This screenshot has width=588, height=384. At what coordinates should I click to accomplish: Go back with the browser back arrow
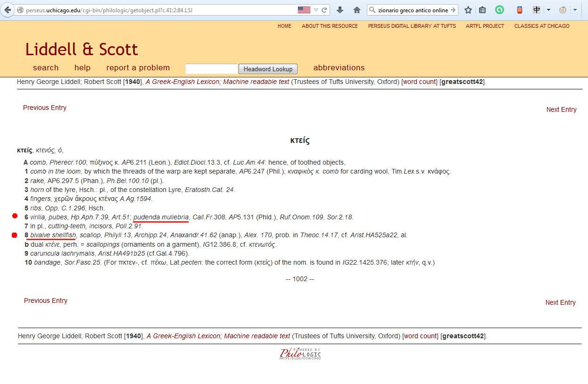pyautogui.click(x=7, y=10)
